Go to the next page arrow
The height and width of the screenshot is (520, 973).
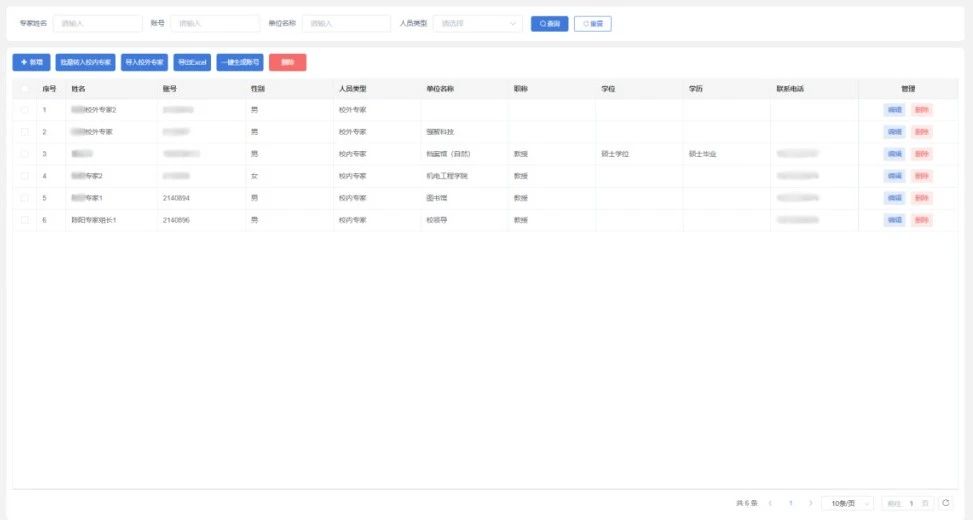[x=809, y=503]
